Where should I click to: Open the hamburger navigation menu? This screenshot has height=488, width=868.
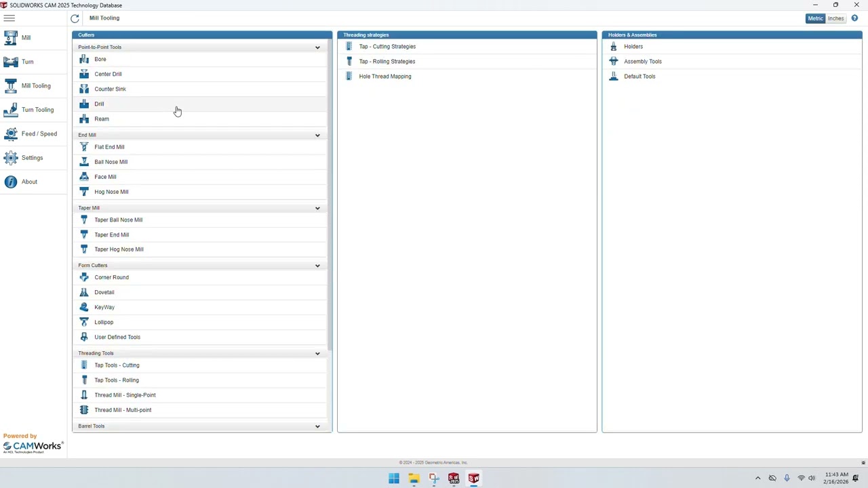(x=9, y=18)
